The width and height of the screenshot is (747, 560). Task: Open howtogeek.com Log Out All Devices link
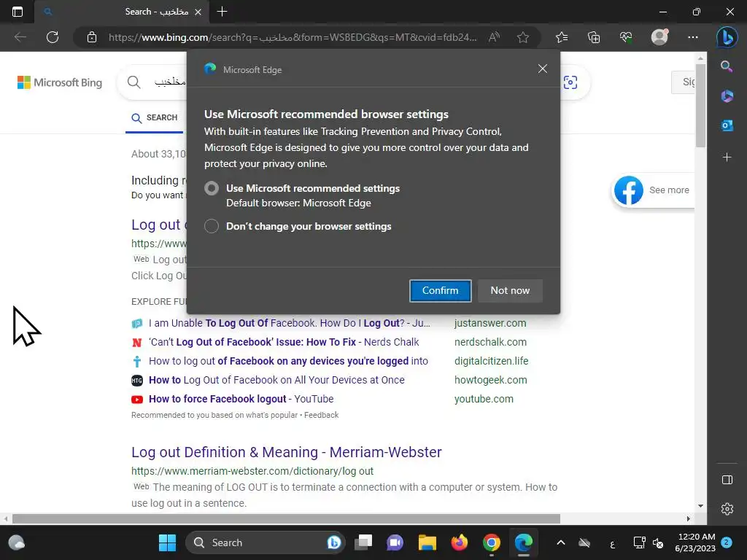[x=276, y=380]
